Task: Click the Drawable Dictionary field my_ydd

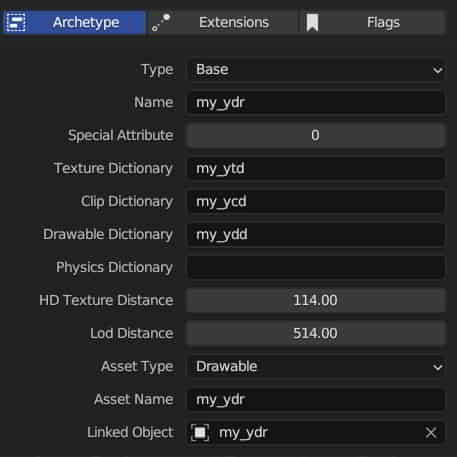Action: (x=316, y=234)
